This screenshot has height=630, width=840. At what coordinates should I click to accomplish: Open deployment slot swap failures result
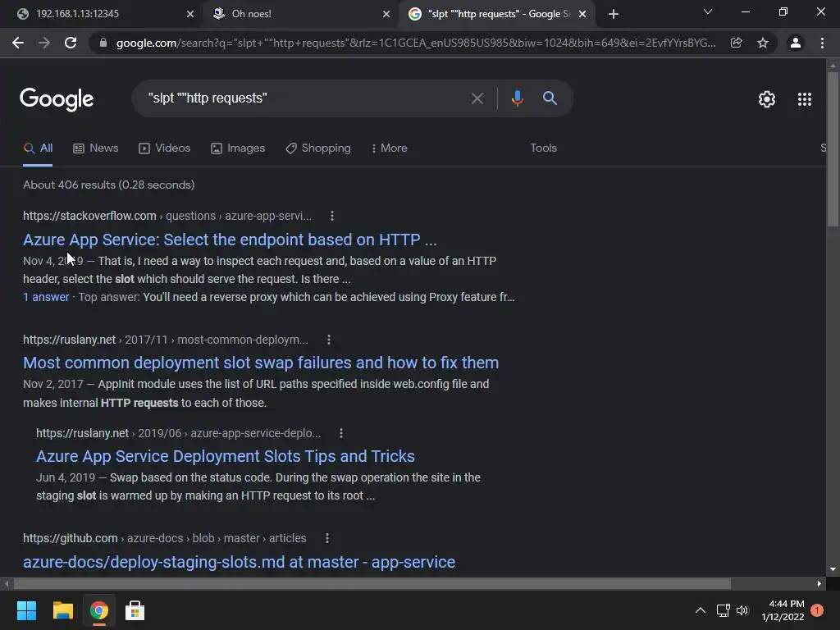tap(261, 363)
